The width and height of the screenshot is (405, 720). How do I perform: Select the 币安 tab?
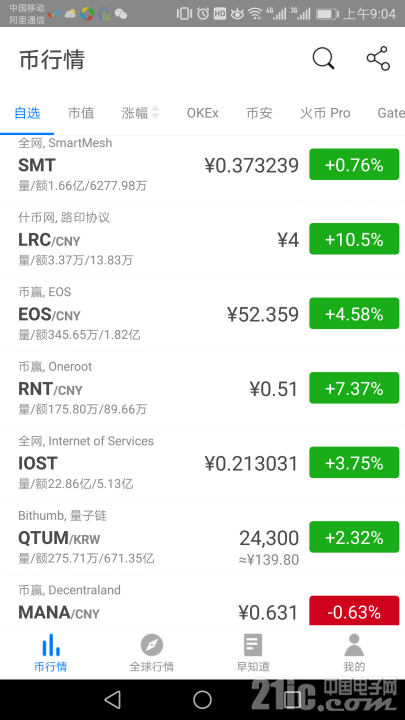pos(259,113)
